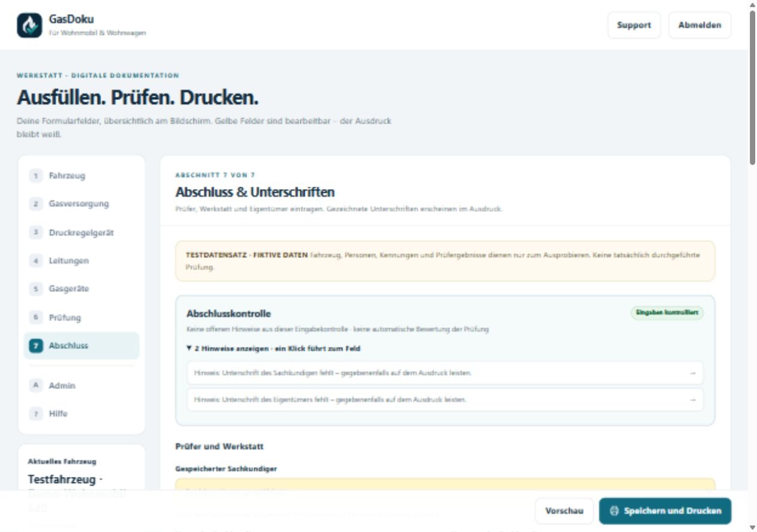This screenshot has height=532, width=757.
Task: Click the Abschluss & Unterschriften heading
Action: point(255,193)
